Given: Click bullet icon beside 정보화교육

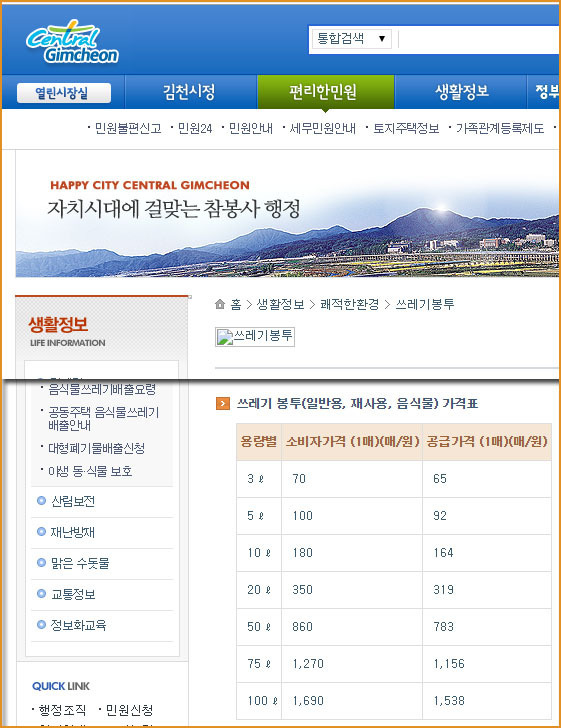Looking at the screenshot, I should 41,624.
